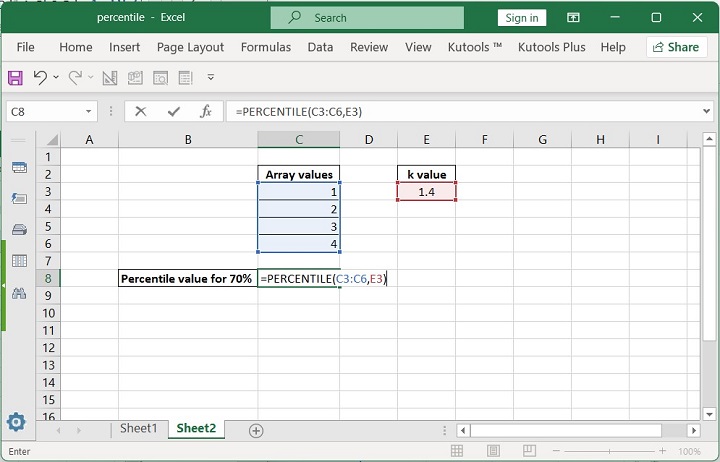The width and height of the screenshot is (720, 462).
Task: Click the Name Box showing C8
Action: tap(45, 112)
